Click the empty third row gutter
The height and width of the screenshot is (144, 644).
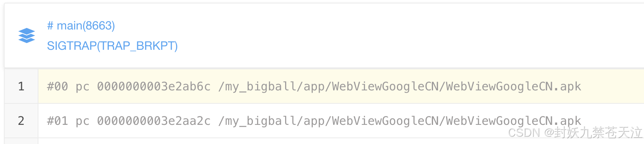coord(21,141)
